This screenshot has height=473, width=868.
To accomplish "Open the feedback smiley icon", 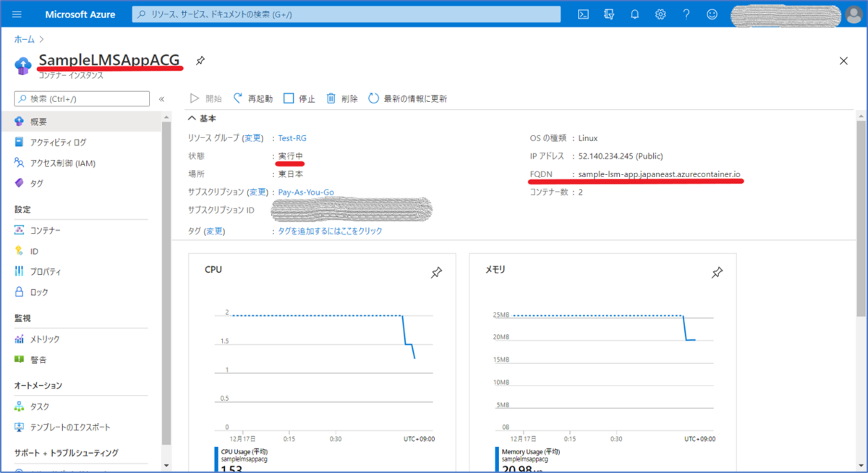I will [712, 14].
